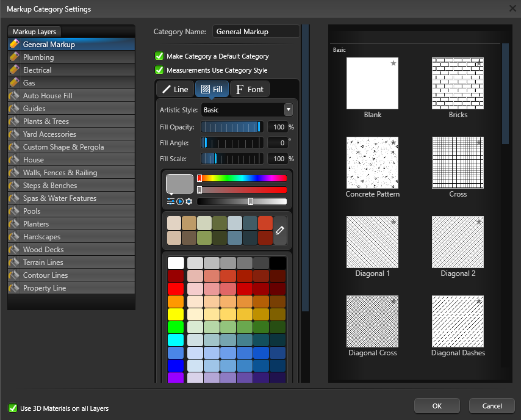Toggle Make Category a Default Category
Screen dimensions: 521x420
click(159, 55)
